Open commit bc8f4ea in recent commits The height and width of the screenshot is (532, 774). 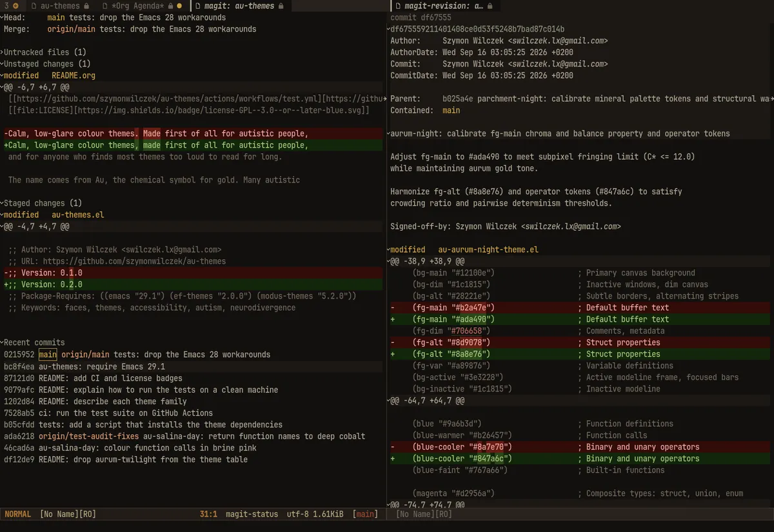coord(19,366)
